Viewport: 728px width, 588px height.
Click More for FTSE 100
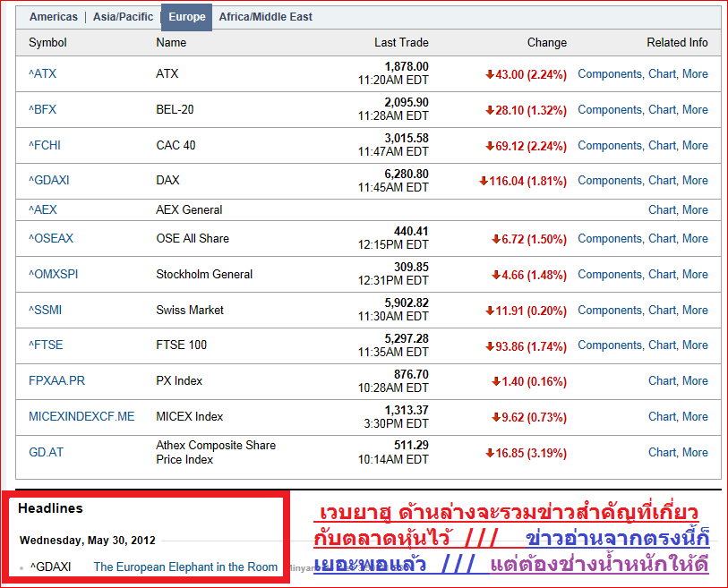(695, 345)
